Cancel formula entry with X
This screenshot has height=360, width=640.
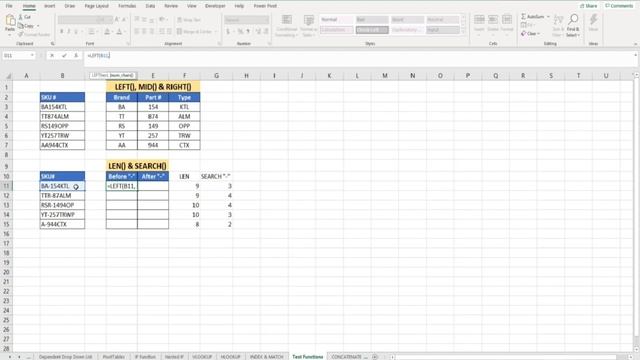coord(52,56)
